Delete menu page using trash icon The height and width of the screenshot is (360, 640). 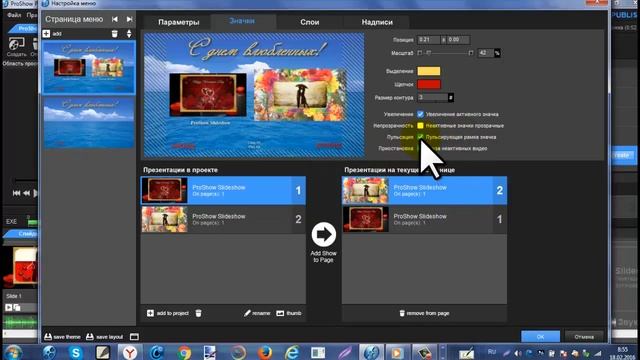point(115,33)
